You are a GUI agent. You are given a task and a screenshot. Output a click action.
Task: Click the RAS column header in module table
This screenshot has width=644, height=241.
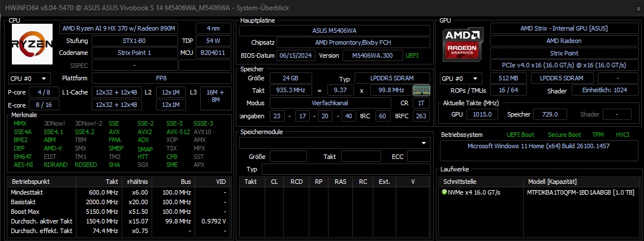pos(340,182)
